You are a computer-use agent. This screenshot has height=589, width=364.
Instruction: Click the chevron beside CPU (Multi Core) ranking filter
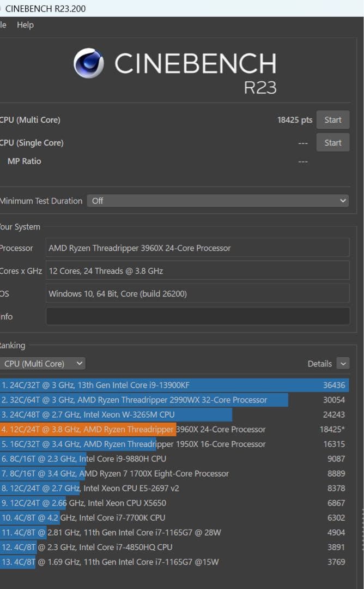(80, 363)
